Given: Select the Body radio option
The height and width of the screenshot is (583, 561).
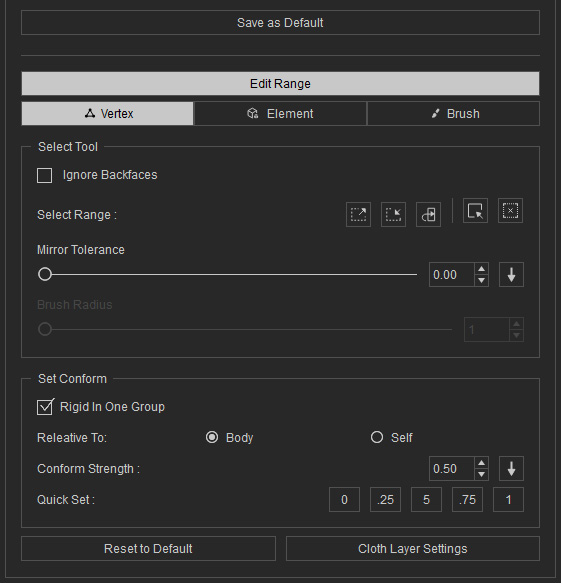Looking at the screenshot, I should (x=212, y=437).
